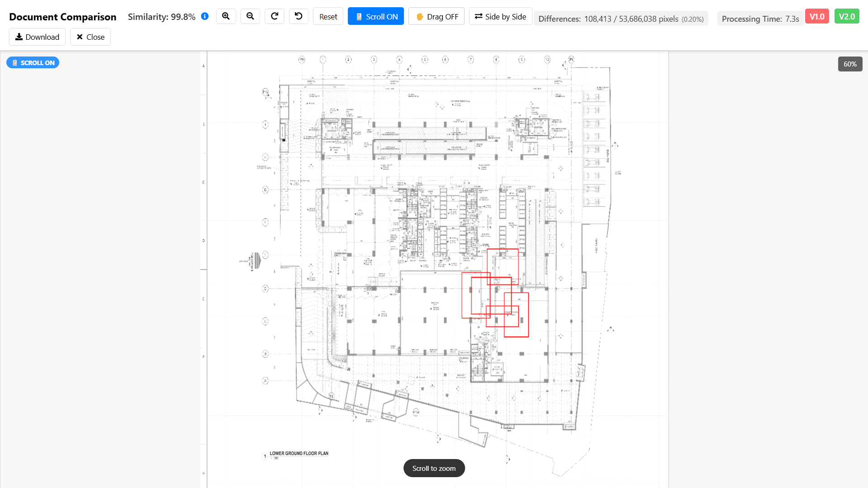Close the document comparison

coord(90,37)
